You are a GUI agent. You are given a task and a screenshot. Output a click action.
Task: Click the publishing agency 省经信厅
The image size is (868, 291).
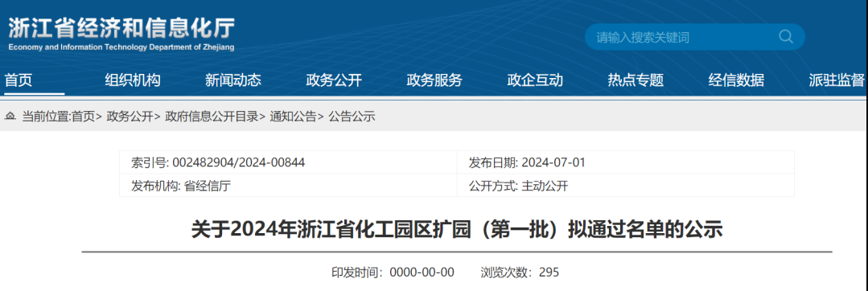click(207, 186)
